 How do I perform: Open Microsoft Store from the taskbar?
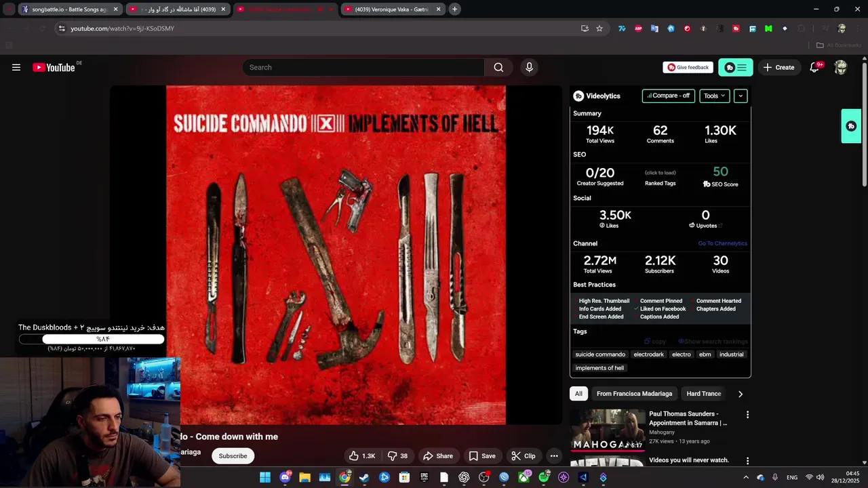pos(404,477)
